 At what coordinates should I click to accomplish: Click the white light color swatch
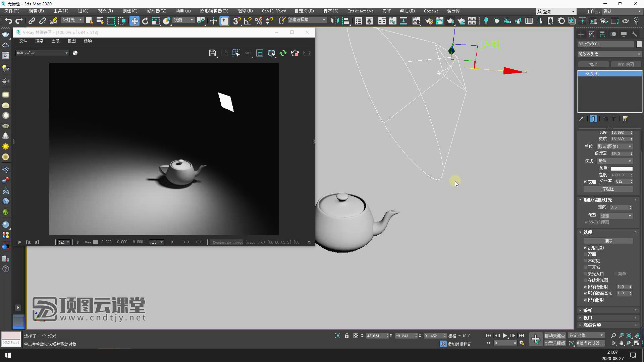pos(622,168)
